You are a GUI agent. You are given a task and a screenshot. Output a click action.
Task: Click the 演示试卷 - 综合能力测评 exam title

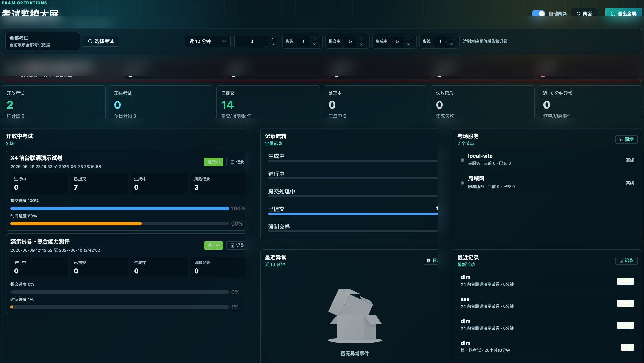(x=40, y=242)
